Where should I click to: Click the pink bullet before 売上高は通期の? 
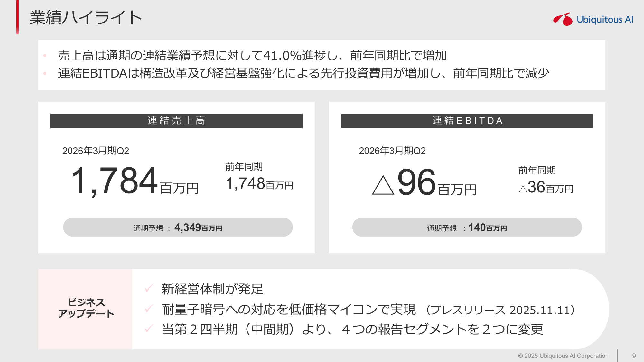(x=45, y=56)
